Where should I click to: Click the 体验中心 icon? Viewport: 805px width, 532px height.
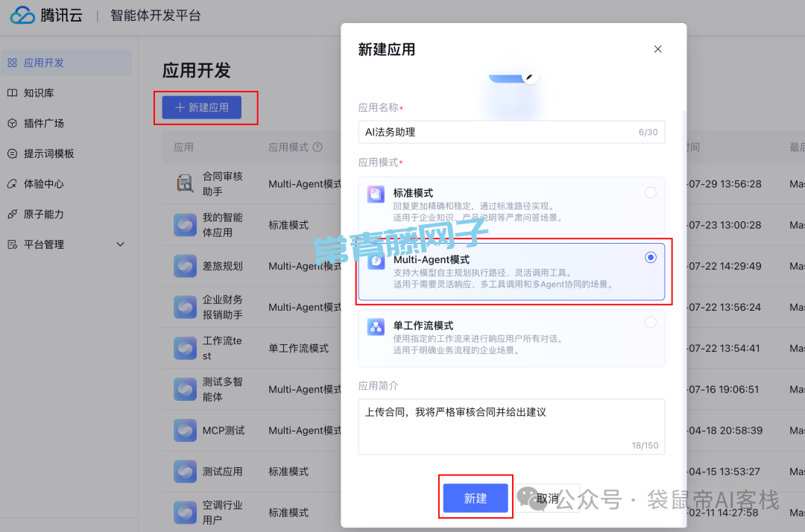(13, 183)
